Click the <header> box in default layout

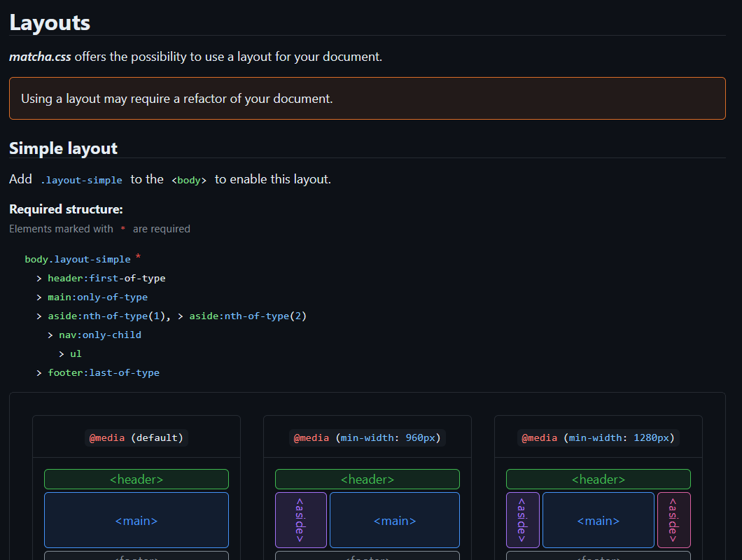click(136, 479)
